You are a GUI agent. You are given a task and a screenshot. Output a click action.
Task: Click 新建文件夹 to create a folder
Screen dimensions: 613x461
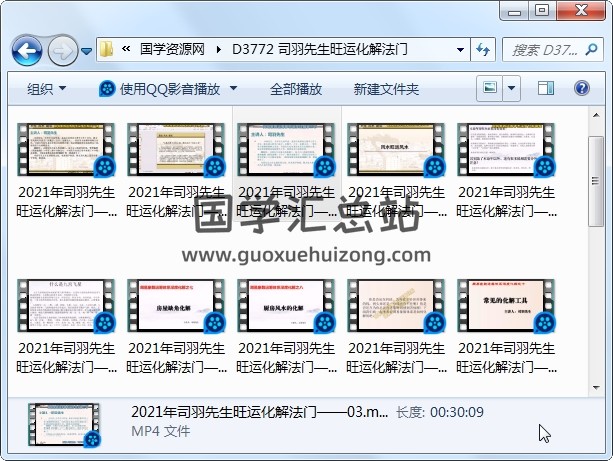point(386,89)
